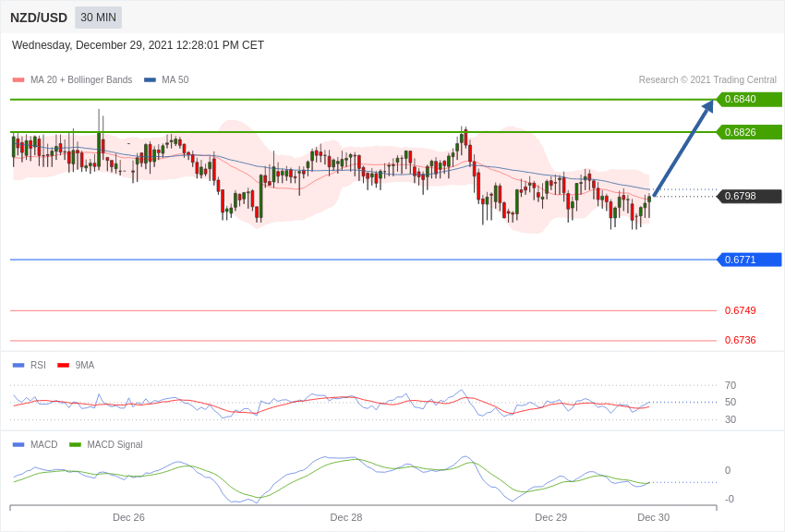The height and width of the screenshot is (532, 785).
Task: Click the MA 20 + Bollinger Bands legend label
Action: tap(81, 79)
